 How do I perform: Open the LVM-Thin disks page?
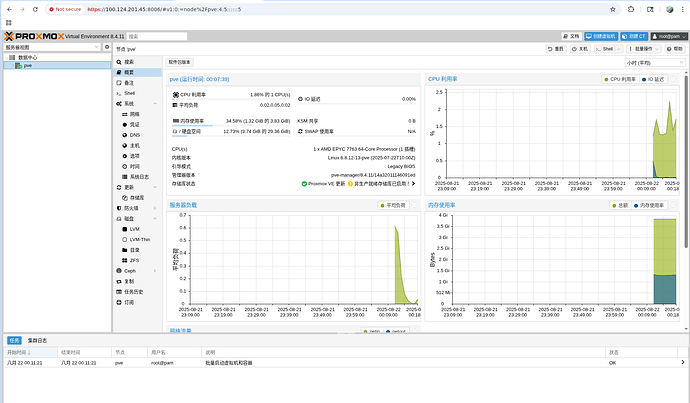click(x=140, y=240)
